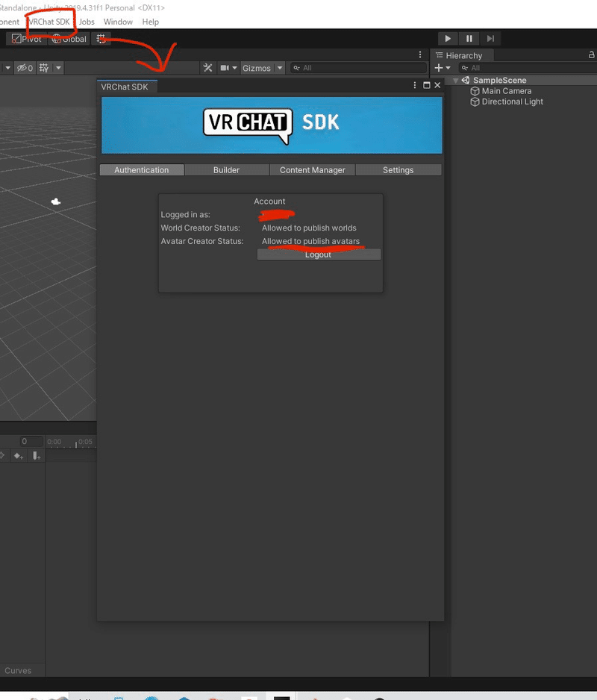Click the Add keyframe diamond icon
This screenshot has height=700, width=597.
(x=19, y=456)
